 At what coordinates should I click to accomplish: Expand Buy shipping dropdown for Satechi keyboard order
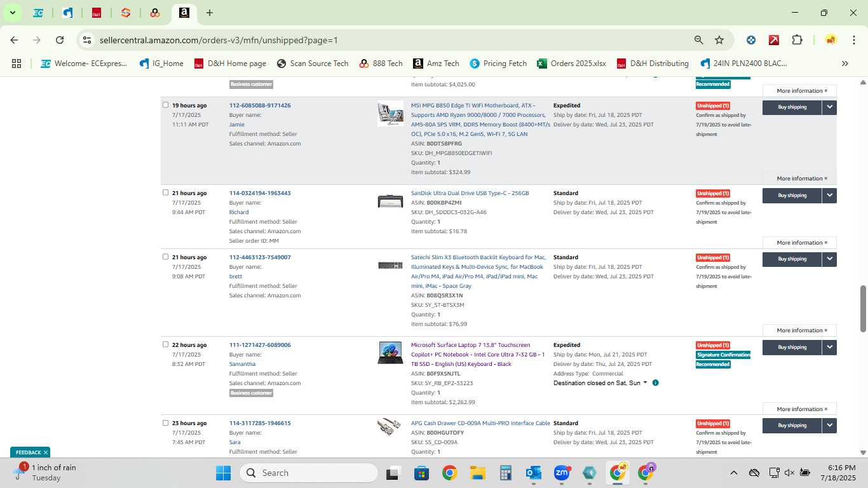pyautogui.click(x=829, y=259)
